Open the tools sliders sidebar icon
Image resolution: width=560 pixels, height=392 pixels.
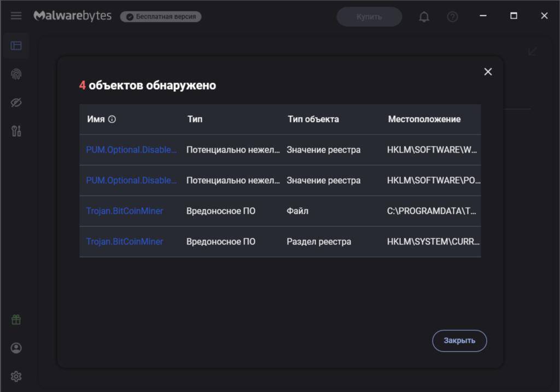pos(16,131)
